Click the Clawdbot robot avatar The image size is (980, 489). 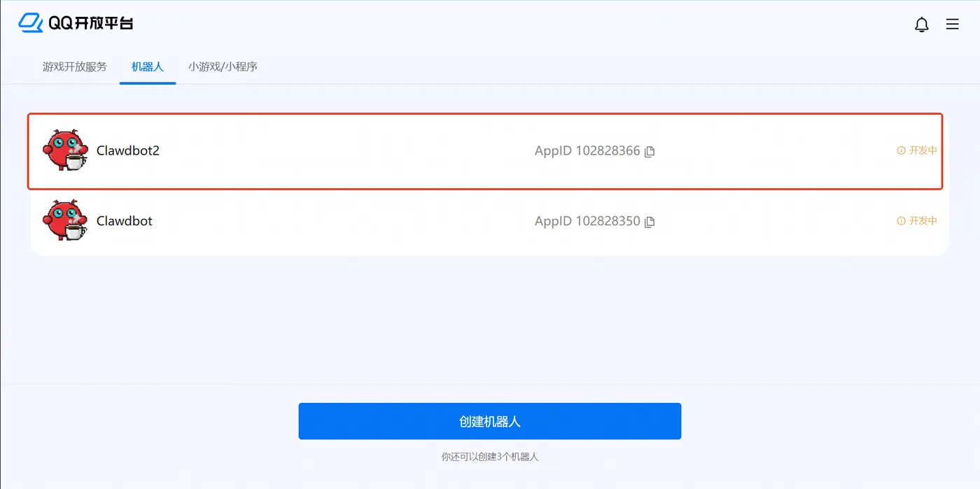65,220
